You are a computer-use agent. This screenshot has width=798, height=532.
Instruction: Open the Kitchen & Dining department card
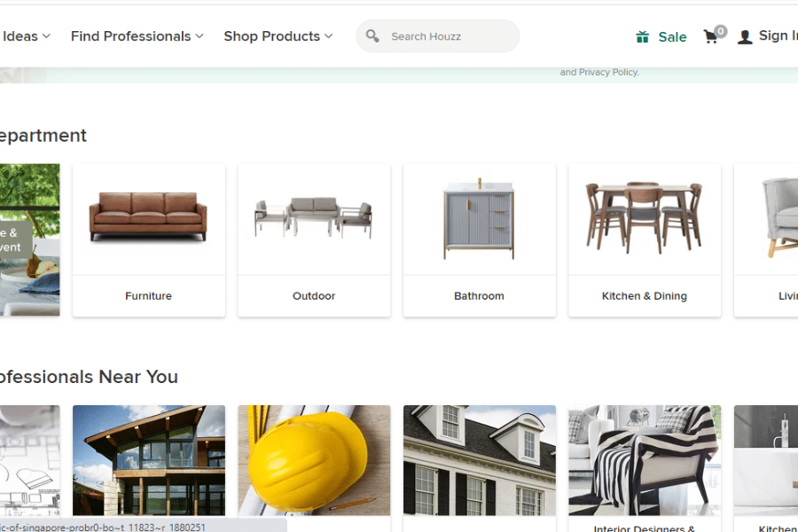(x=645, y=239)
